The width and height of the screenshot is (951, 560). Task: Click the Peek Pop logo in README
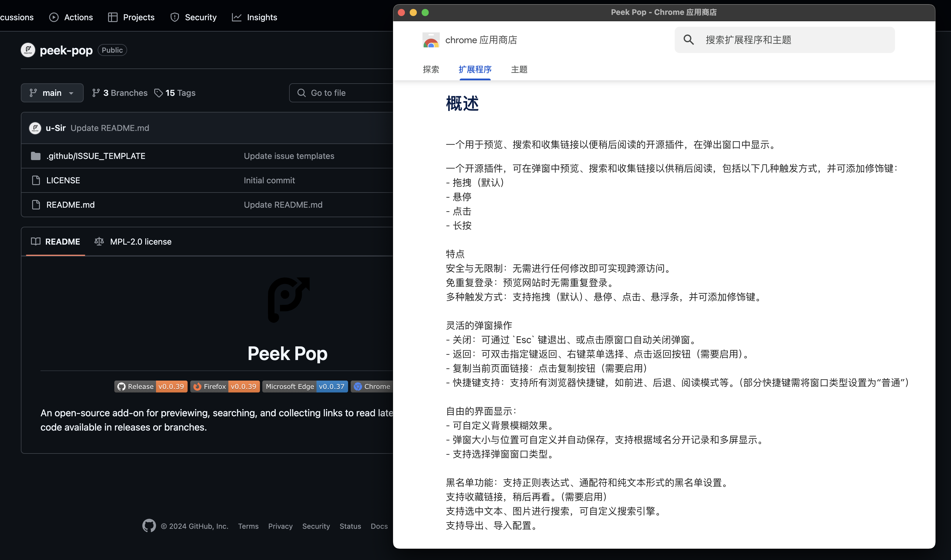click(x=289, y=300)
